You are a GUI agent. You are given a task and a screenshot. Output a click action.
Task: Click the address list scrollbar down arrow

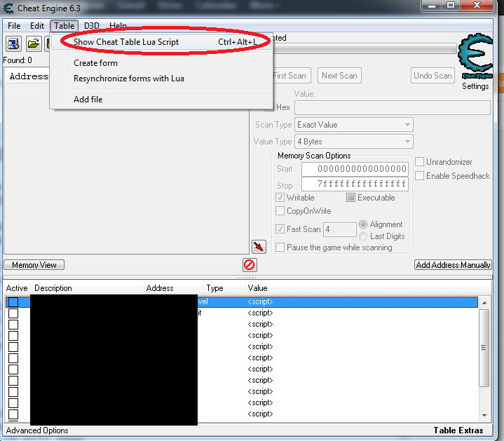484,416
